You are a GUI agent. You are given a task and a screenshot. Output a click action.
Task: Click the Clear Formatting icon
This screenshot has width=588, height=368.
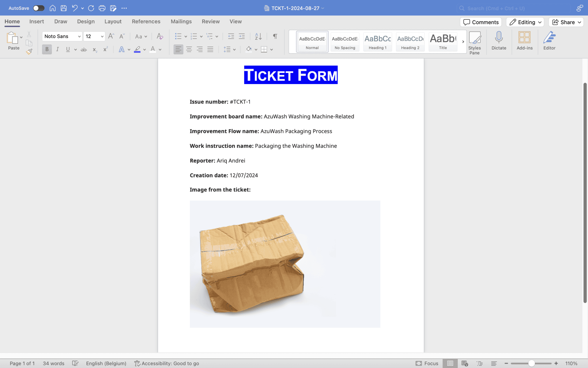[160, 36]
